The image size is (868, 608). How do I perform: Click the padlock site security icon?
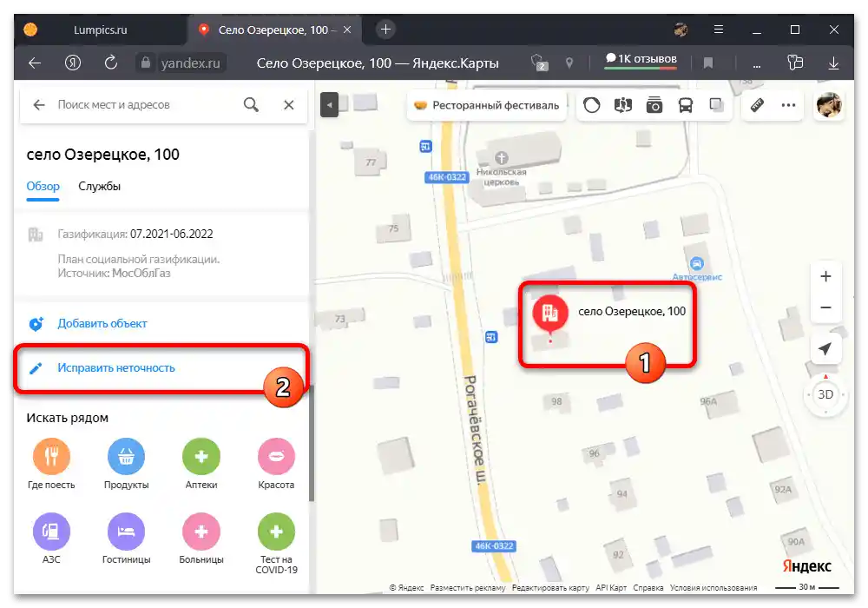point(145,63)
